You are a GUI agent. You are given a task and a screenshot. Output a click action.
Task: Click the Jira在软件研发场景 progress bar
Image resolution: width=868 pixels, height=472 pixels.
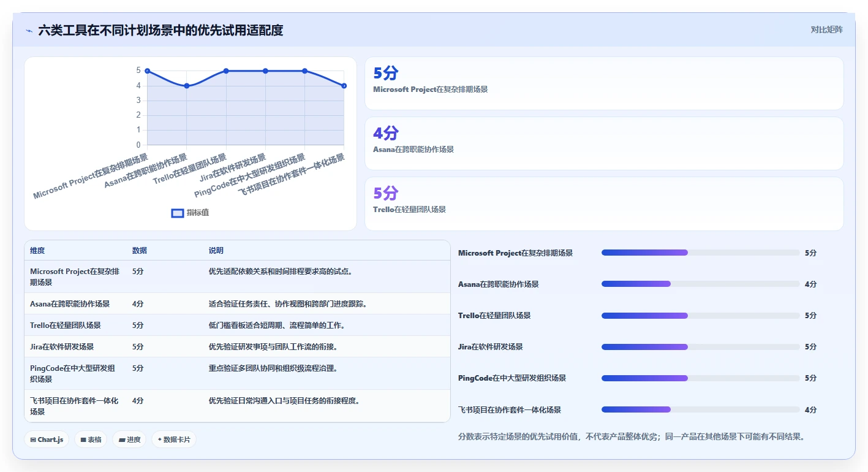tap(701, 346)
